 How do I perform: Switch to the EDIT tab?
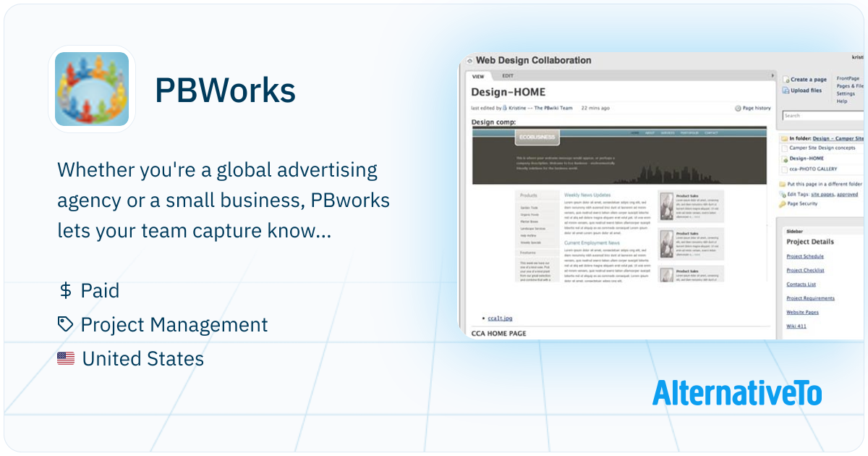click(x=508, y=76)
